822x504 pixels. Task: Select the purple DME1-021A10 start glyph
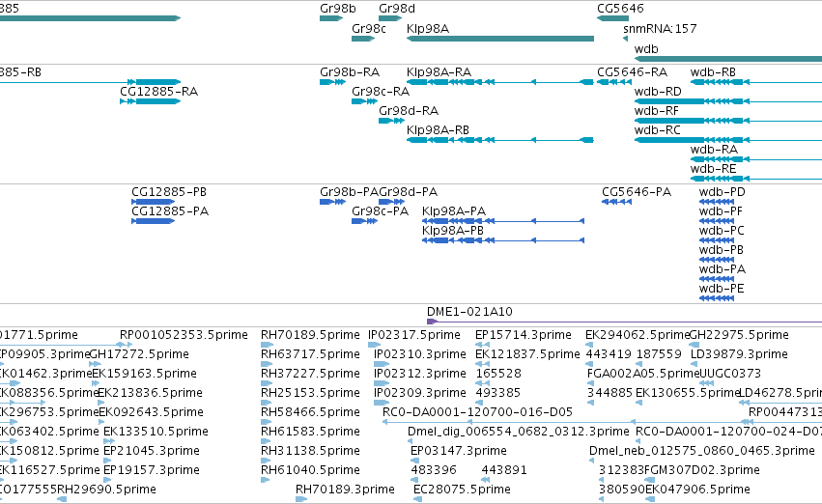[x=432, y=322]
